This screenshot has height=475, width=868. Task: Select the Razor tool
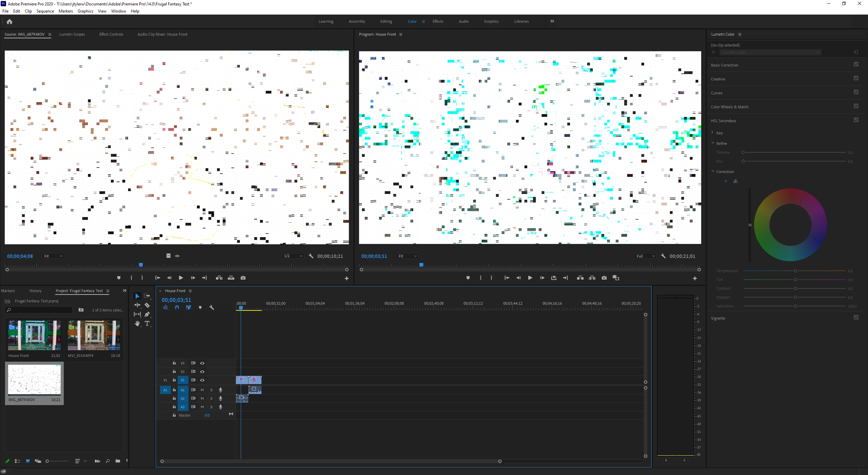(147, 305)
